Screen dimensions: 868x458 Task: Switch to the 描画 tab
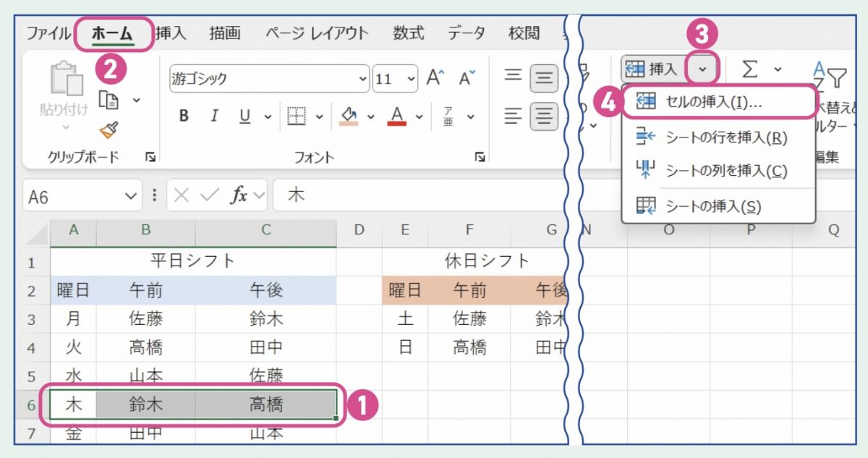[x=225, y=33]
